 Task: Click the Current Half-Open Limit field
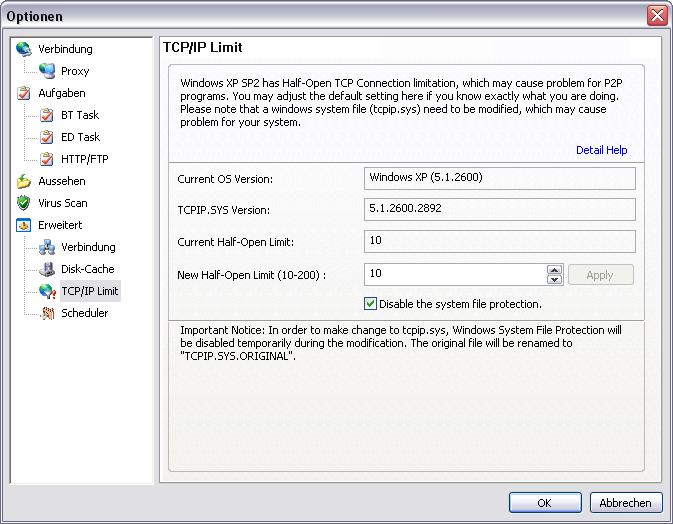pos(500,241)
